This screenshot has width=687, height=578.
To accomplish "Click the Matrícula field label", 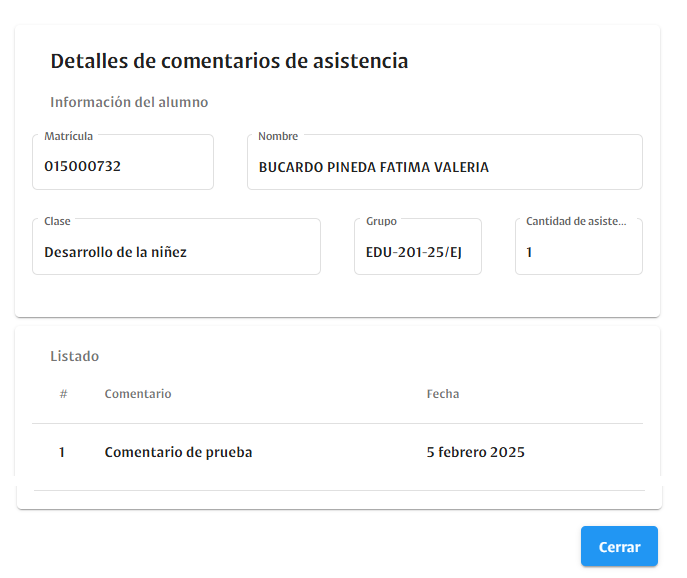I will [68, 136].
